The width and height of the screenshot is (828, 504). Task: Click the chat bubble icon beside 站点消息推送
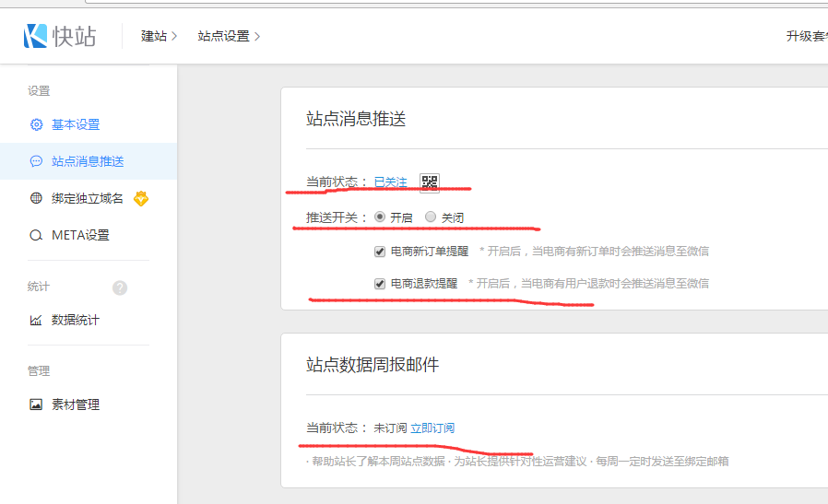[36, 161]
